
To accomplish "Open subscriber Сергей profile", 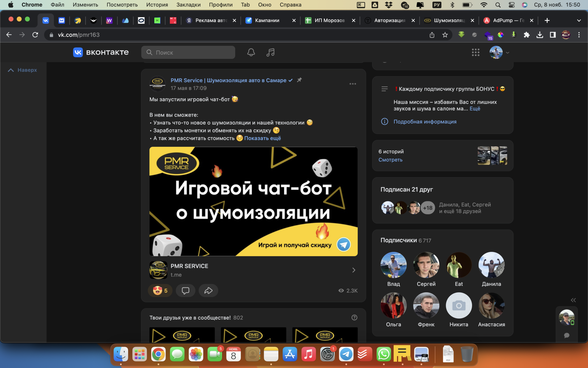I will click(426, 270).
